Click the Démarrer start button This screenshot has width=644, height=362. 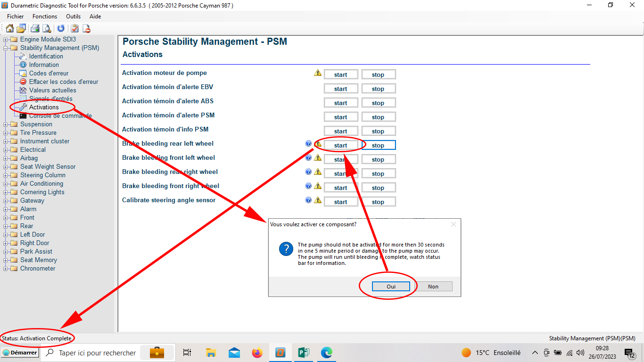pos(20,353)
